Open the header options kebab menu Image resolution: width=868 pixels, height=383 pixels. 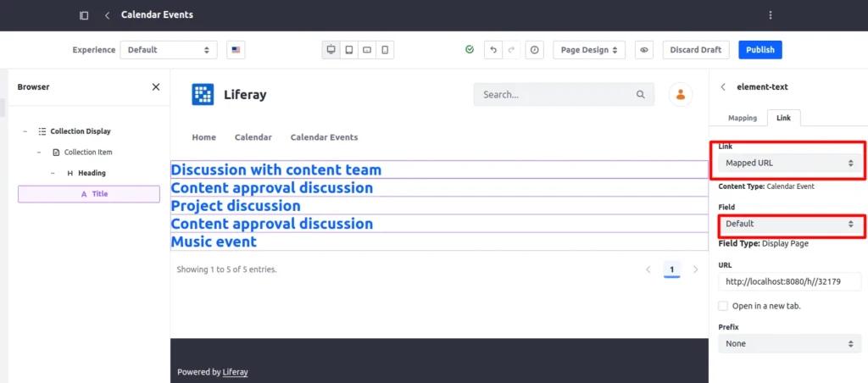point(770,15)
